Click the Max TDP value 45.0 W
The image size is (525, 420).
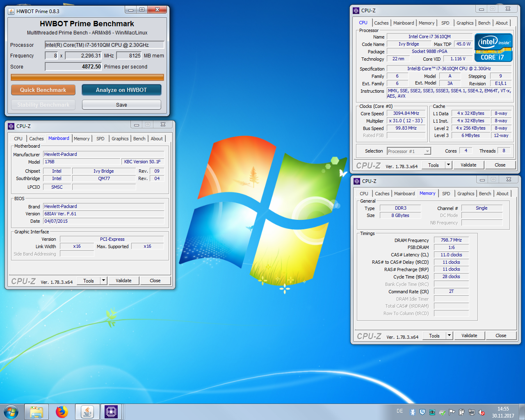pyautogui.click(x=463, y=44)
